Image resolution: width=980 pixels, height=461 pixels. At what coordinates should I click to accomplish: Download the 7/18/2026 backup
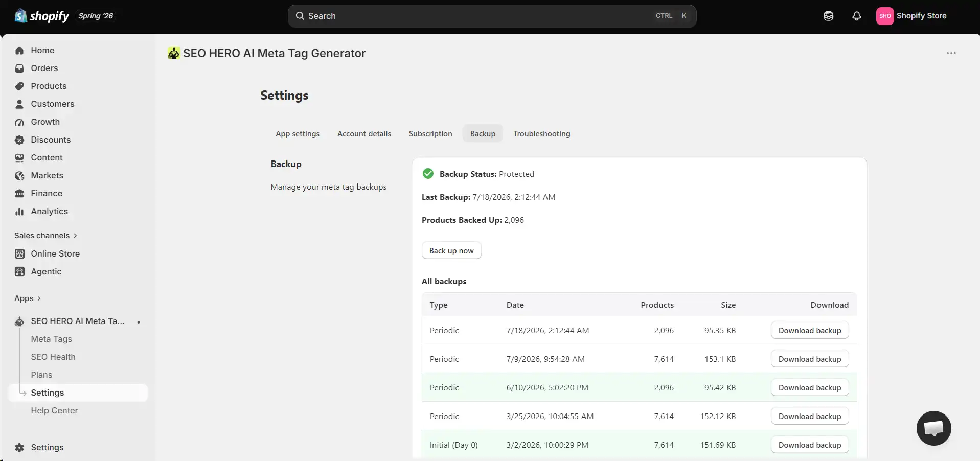(x=810, y=330)
